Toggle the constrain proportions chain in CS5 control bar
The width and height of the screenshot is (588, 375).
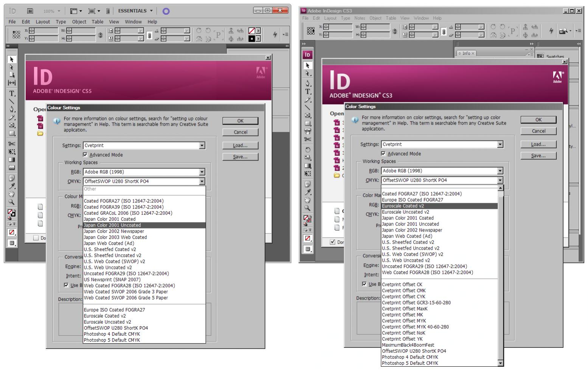[x=149, y=35]
